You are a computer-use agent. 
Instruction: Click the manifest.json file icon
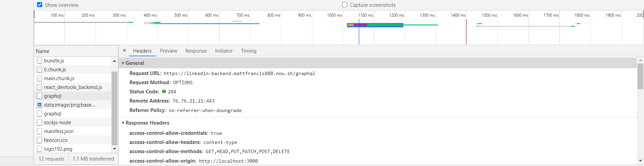[x=39, y=131]
